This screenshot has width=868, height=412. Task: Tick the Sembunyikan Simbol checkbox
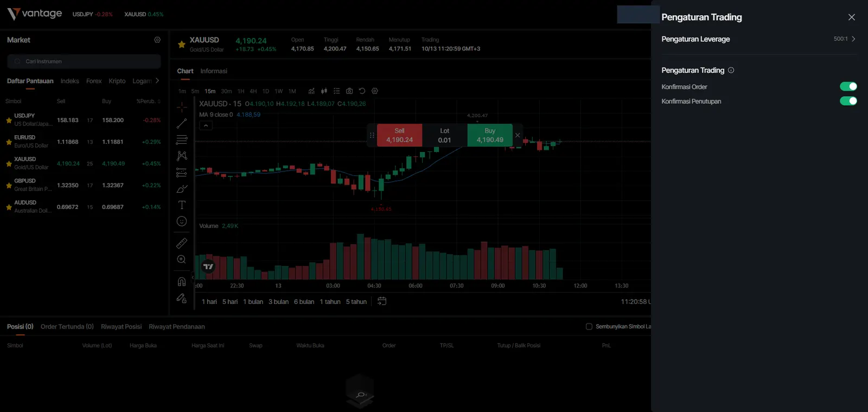pos(589,327)
